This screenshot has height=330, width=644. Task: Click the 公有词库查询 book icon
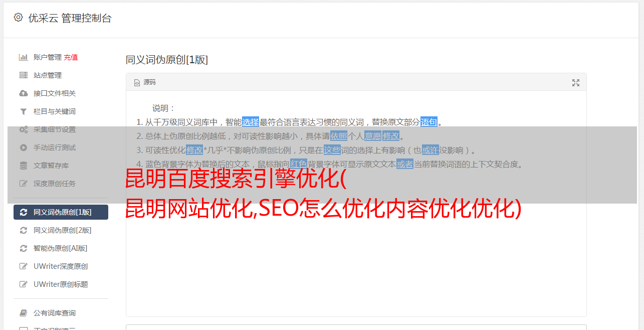click(x=23, y=313)
